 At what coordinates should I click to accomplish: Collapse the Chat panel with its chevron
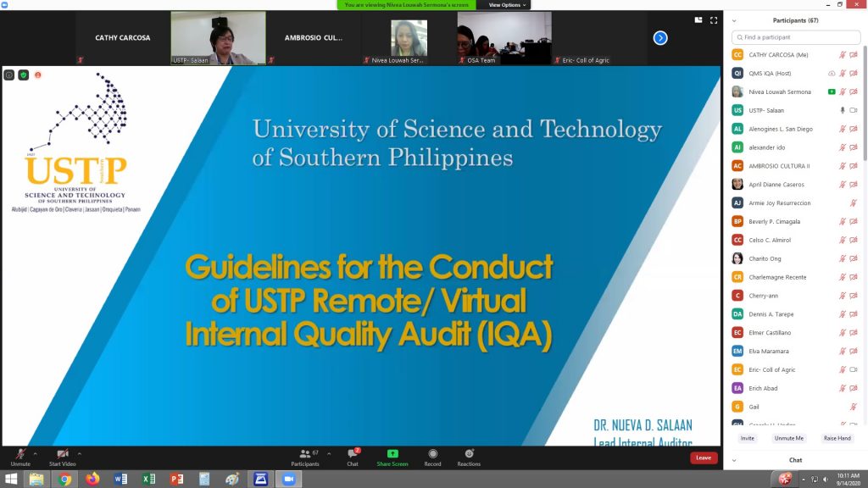734,460
